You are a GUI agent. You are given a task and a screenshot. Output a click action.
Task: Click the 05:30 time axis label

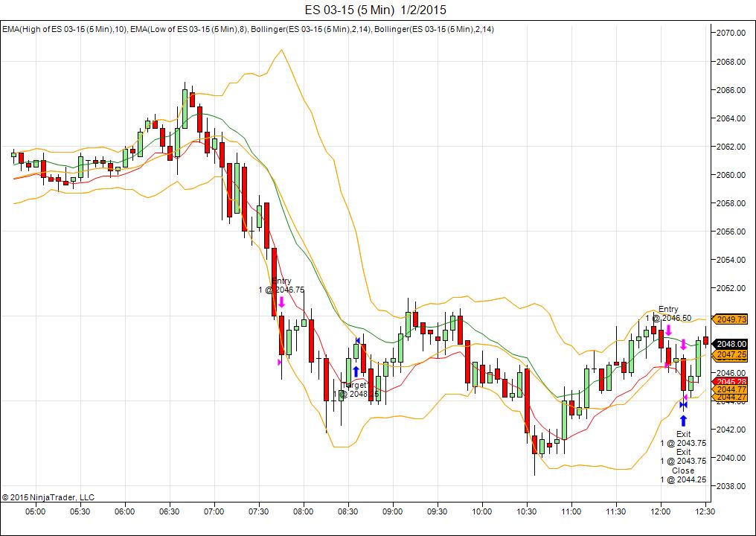[80, 511]
